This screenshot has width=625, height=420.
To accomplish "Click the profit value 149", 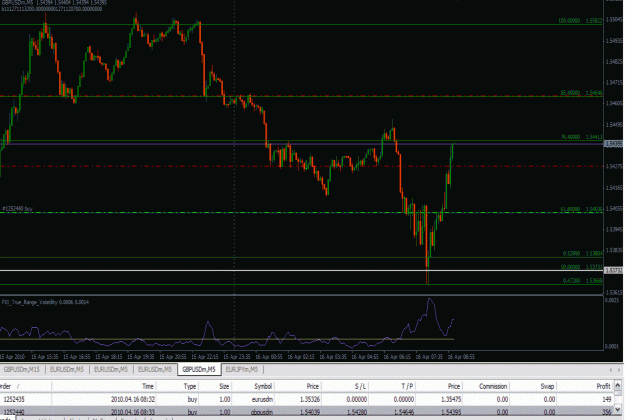I will pyautogui.click(x=607, y=399).
